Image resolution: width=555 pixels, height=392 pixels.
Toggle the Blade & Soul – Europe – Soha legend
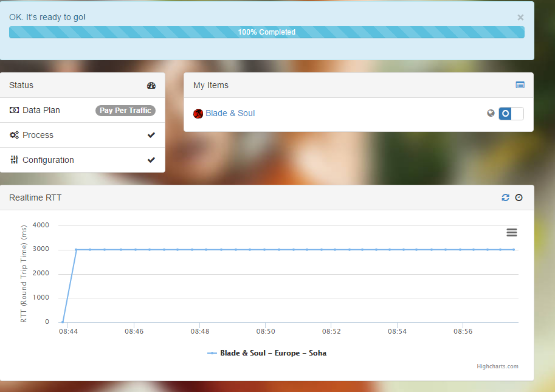pos(267,353)
